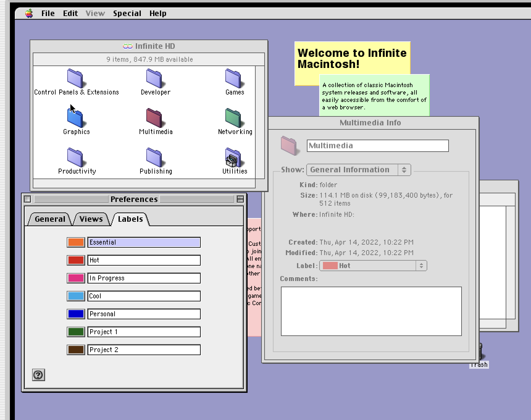Click the Apple menu icon
The image size is (531, 420).
pyautogui.click(x=29, y=13)
